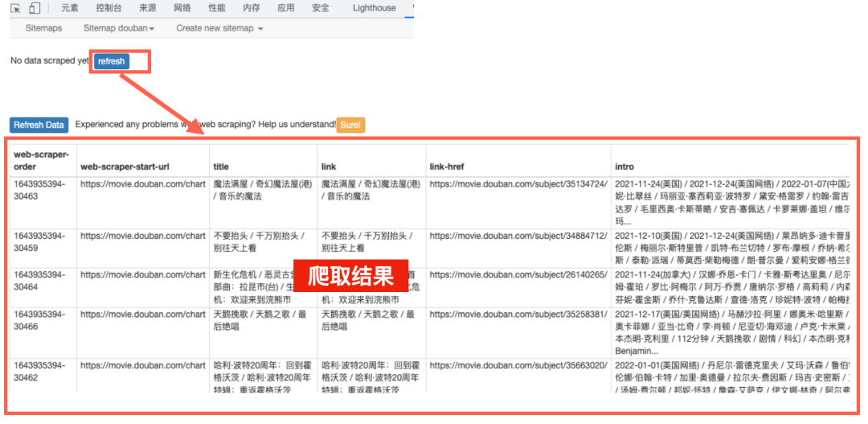Open the 网络 (Network) tab

click(182, 8)
